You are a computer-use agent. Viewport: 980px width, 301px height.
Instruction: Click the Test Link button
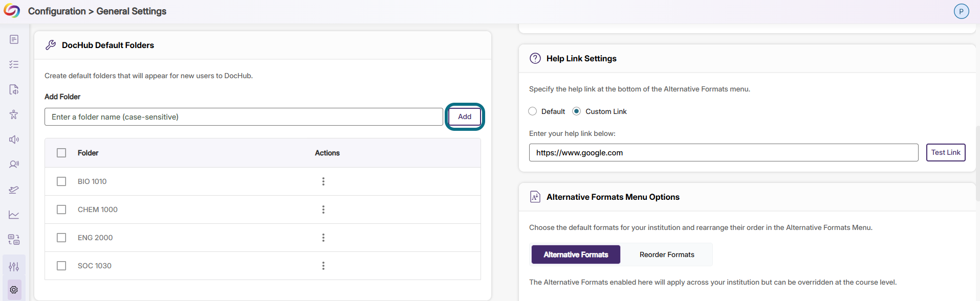(x=946, y=152)
